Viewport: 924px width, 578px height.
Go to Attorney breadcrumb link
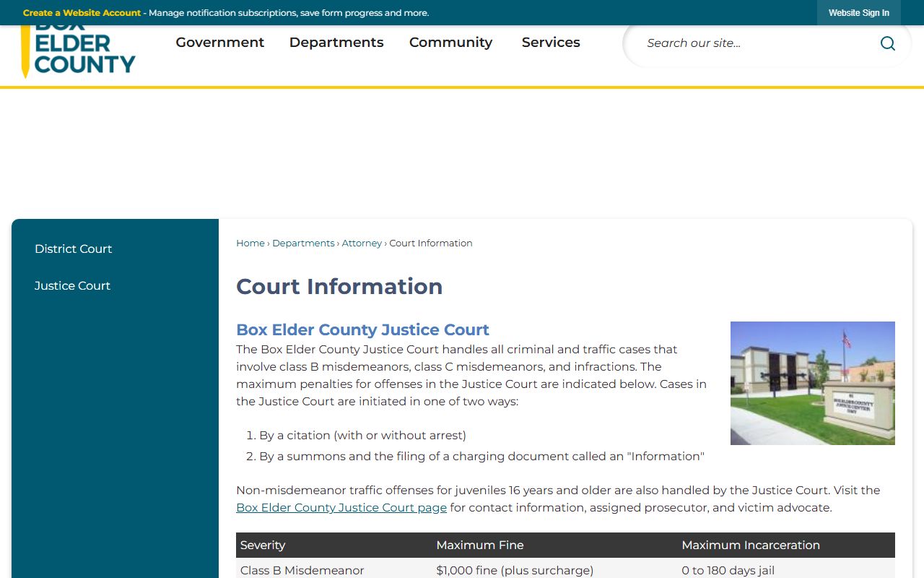click(x=362, y=243)
